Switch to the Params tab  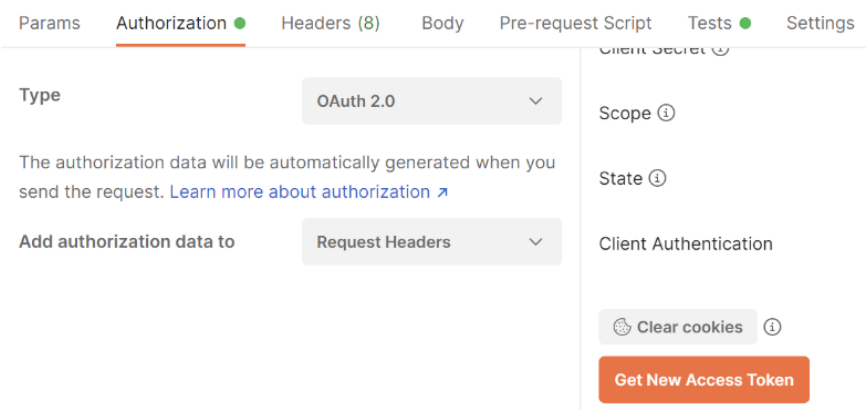[49, 23]
